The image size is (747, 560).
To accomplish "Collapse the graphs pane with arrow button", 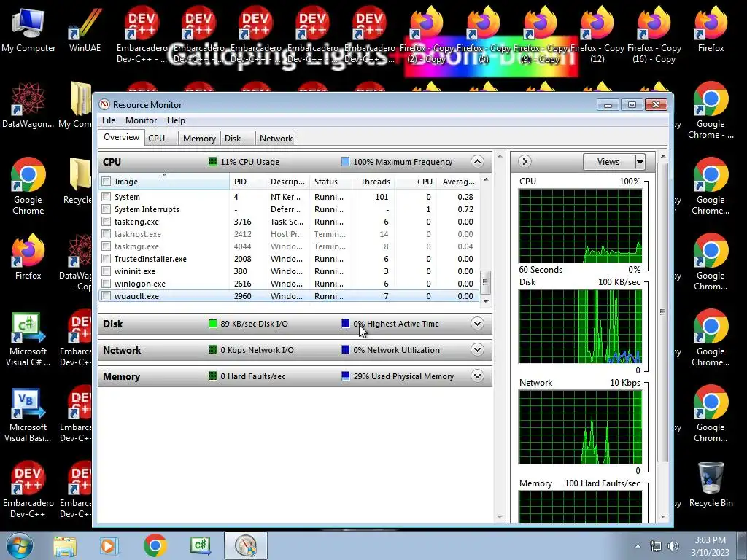I will (525, 161).
